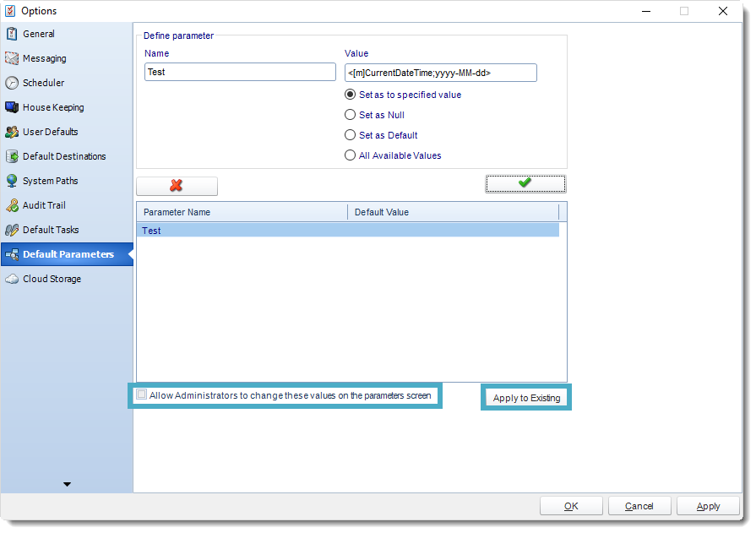Click the Name input field
Screen dimensions: 756x533
[x=240, y=72]
